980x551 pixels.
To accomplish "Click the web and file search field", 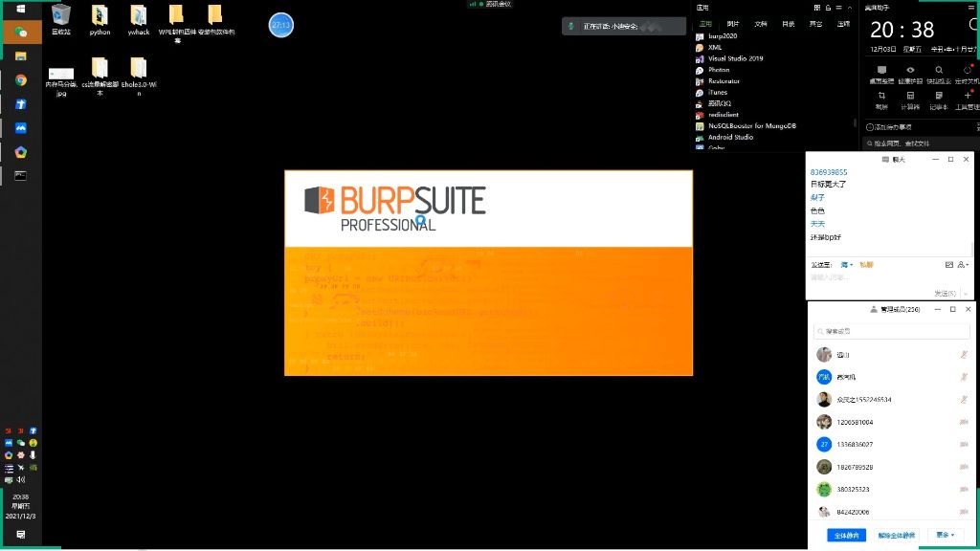I will (x=922, y=143).
